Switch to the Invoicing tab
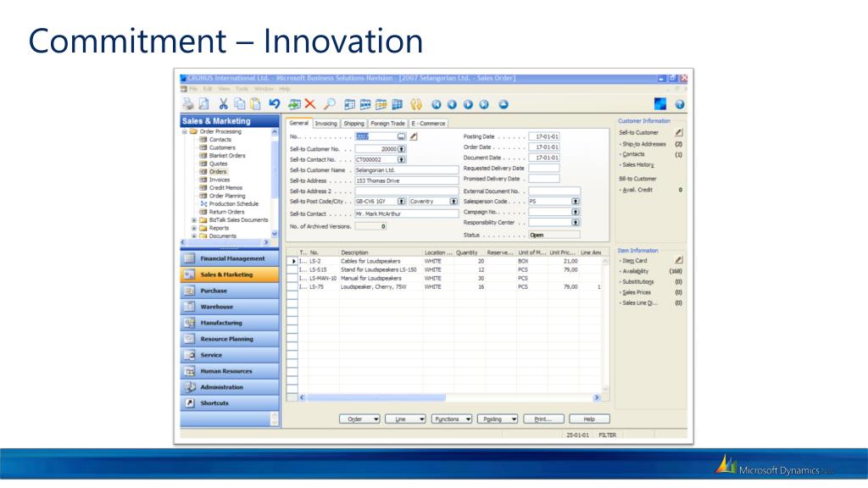This screenshot has width=868, height=488. tap(326, 124)
